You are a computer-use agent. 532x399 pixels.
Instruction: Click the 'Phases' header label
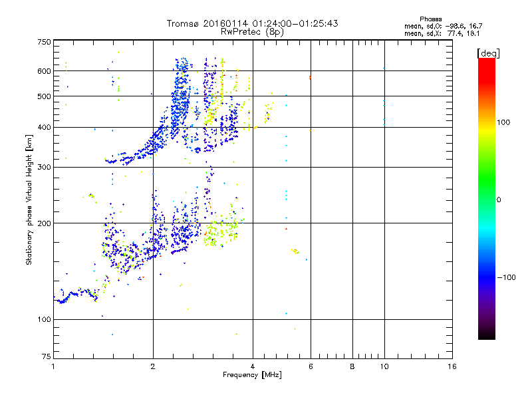430,19
